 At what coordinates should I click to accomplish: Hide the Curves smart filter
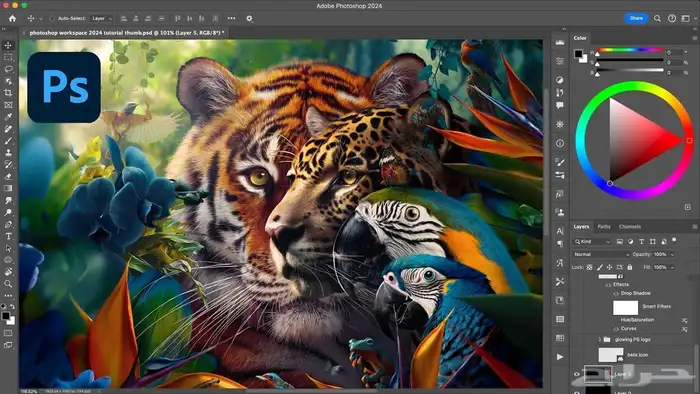pos(617,329)
